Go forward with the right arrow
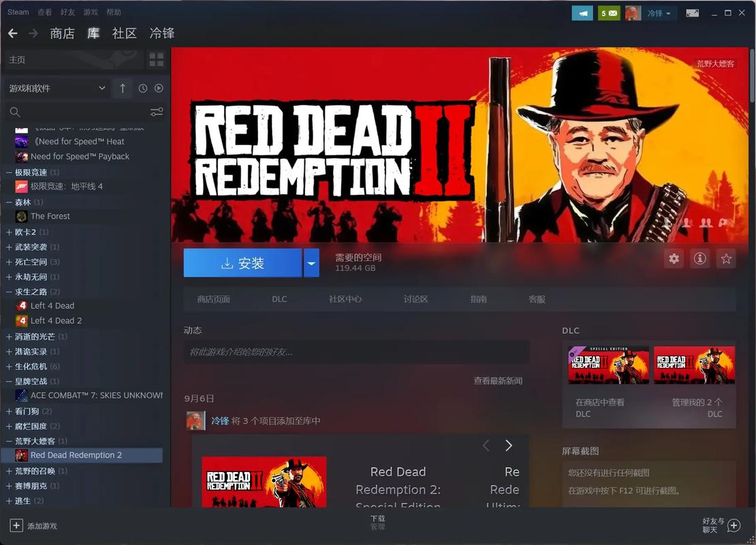 pyautogui.click(x=33, y=33)
